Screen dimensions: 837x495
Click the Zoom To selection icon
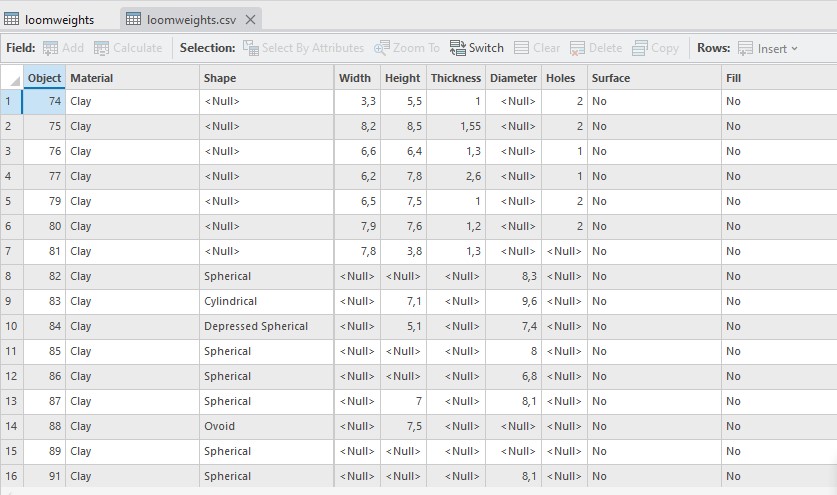tap(383, 48)
